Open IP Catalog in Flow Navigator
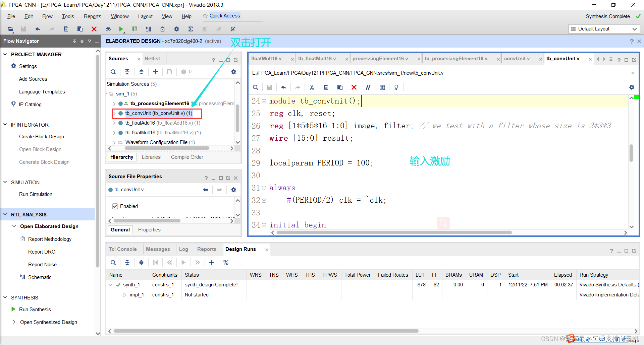 pyautogui.click(x=30, y=105)
